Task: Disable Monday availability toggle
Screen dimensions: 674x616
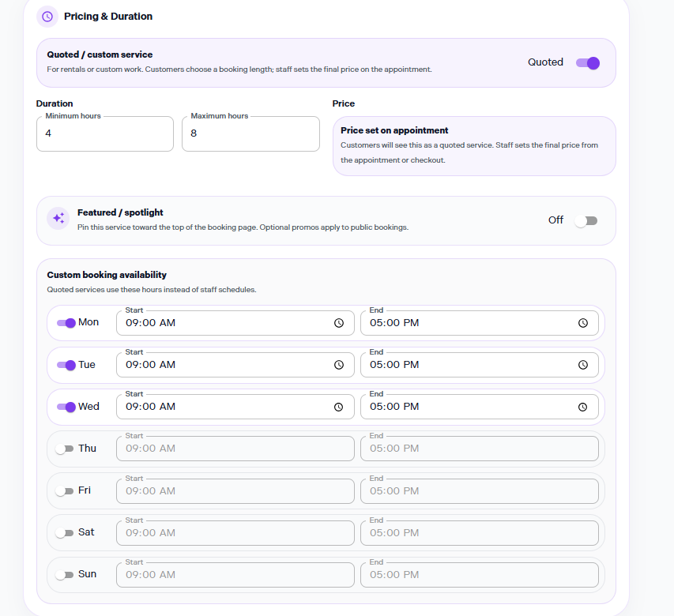Action: pos(66,323)
